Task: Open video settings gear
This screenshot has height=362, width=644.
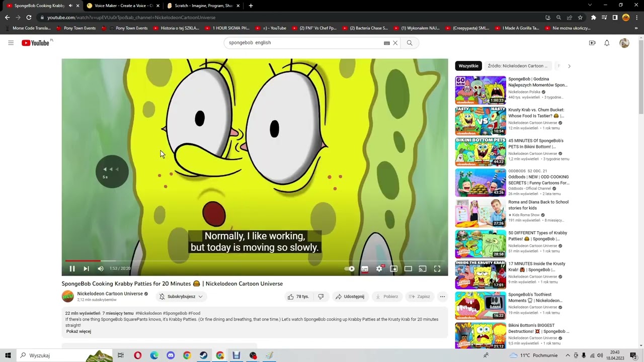Action: (x=379, y=268)
